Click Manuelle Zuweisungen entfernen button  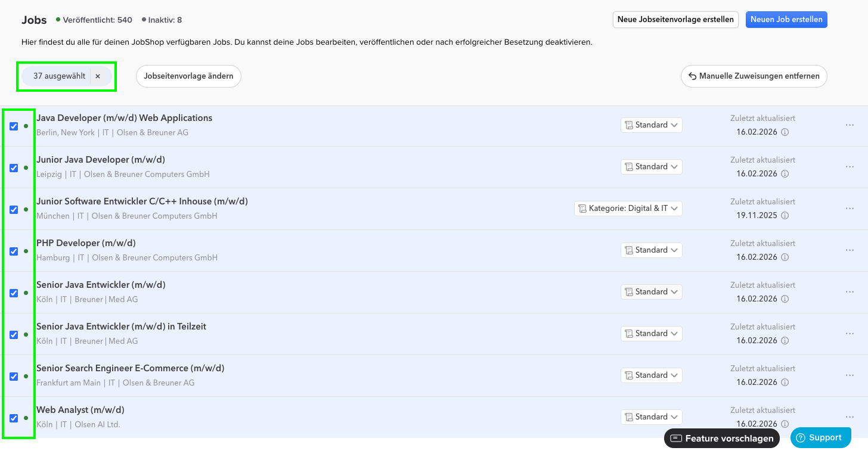[754, 76]
